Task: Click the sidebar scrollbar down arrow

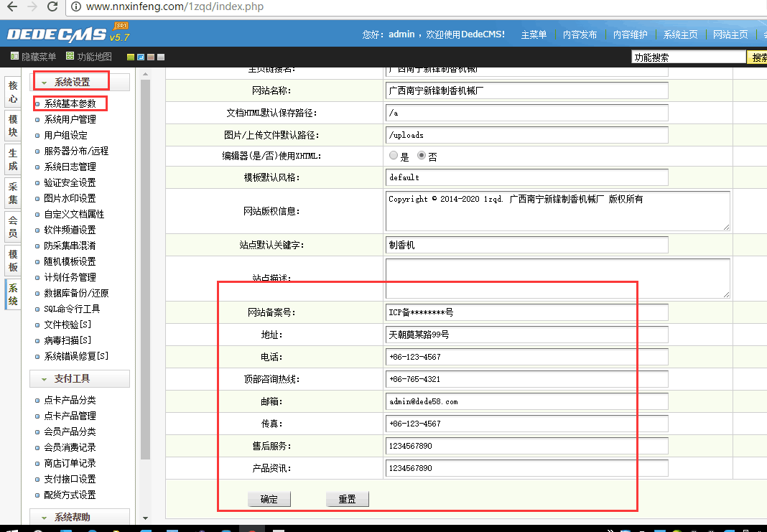Action: [x=145, y=518]
